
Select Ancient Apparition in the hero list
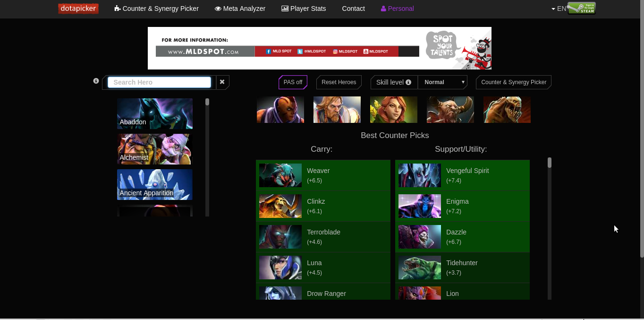(155, 184)
